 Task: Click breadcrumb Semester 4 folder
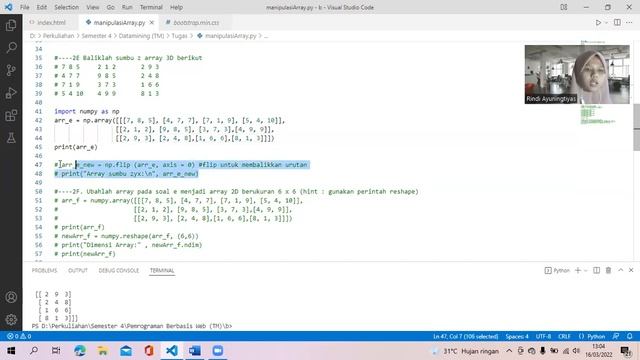click(96, 36)
